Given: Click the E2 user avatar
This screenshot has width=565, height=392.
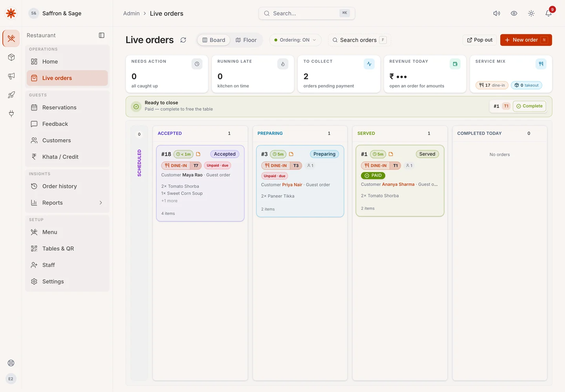Looking at the screenshot, I should (x=11, y=379).
